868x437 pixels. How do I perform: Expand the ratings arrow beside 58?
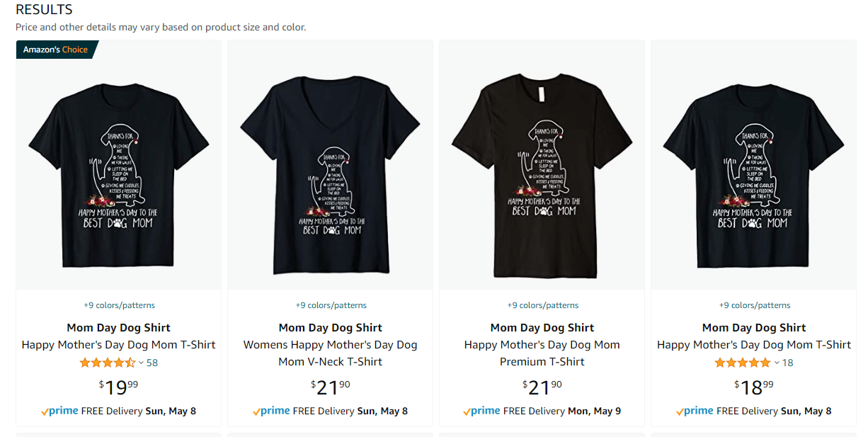141,363
